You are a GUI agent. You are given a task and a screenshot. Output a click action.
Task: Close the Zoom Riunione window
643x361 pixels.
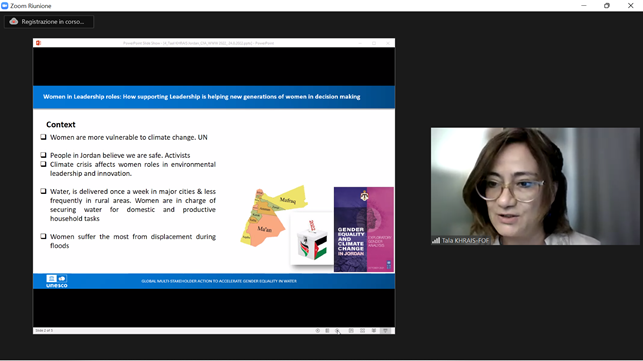(x=631, y=6)
